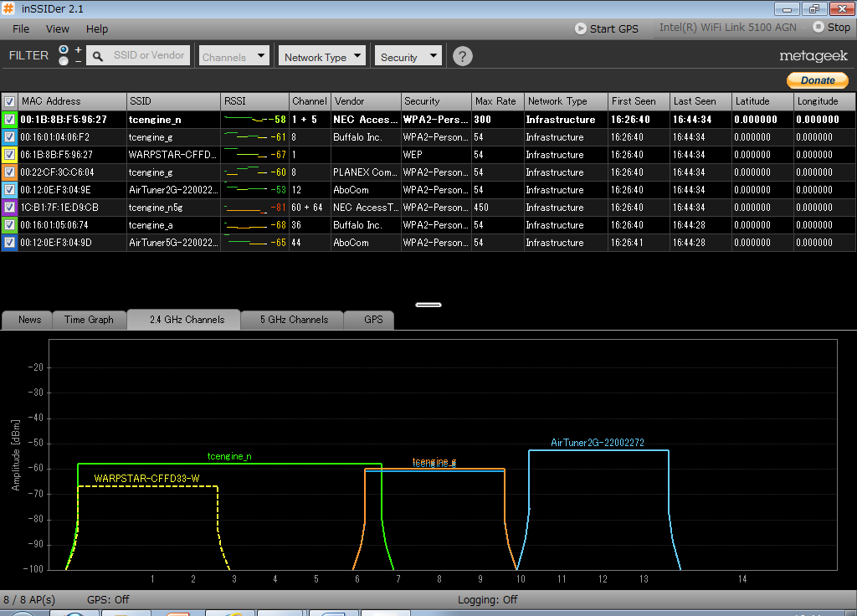857x616 pixels.
Task: Click the panel splitter handle above the tabs
Action: tap(428, 305)
